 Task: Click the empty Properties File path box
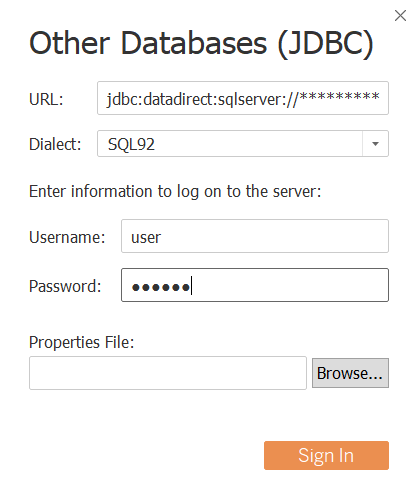[x=168, y=373]
